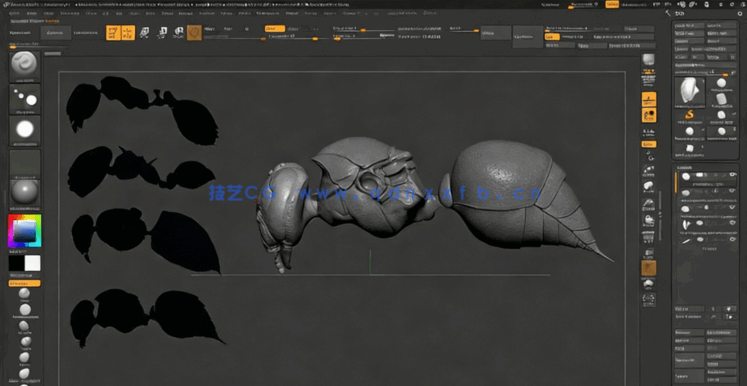Toggle the orange Floor button
Image resolution: width=747 pixels, height=386 pixels.
pos(648,115)
